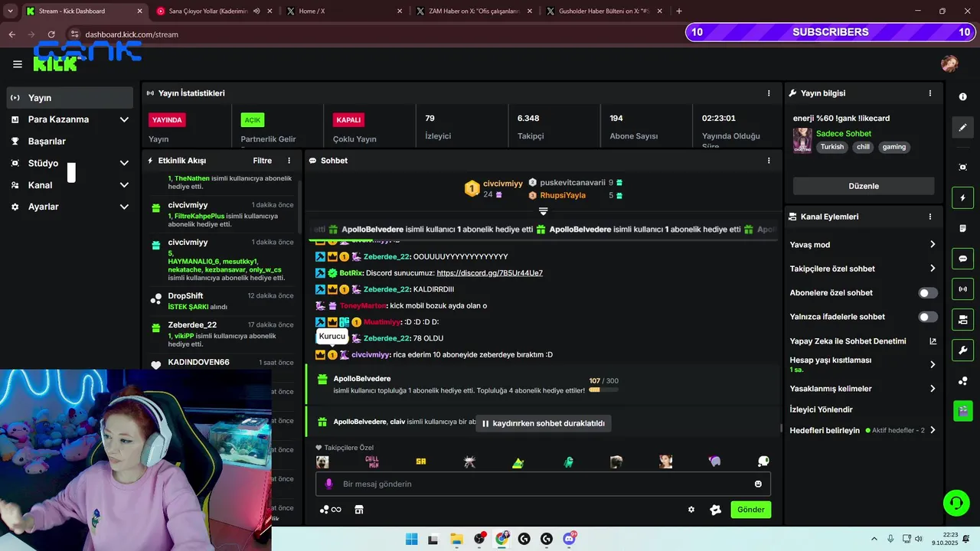Open the user profile avatar menu

pos(949,64)
